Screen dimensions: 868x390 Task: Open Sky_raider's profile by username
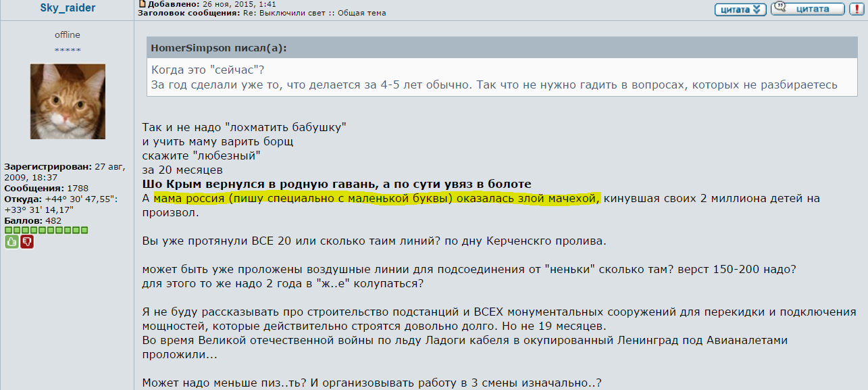68,8
